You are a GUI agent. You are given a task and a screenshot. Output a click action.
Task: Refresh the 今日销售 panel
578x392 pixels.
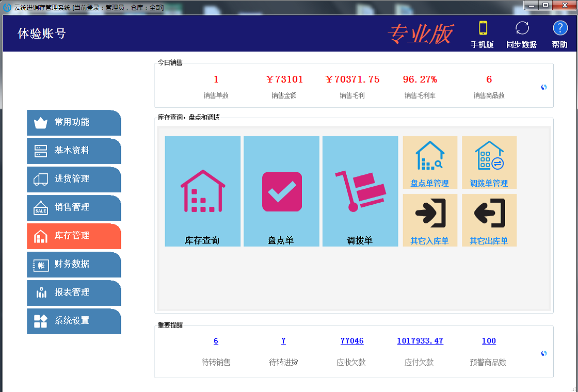pos(543,87)
